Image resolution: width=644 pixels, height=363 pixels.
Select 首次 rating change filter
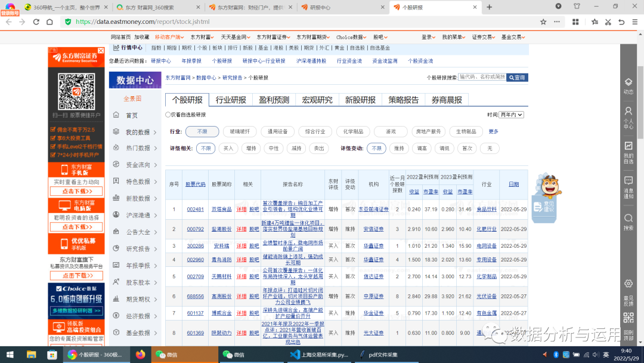click(467, 149)
